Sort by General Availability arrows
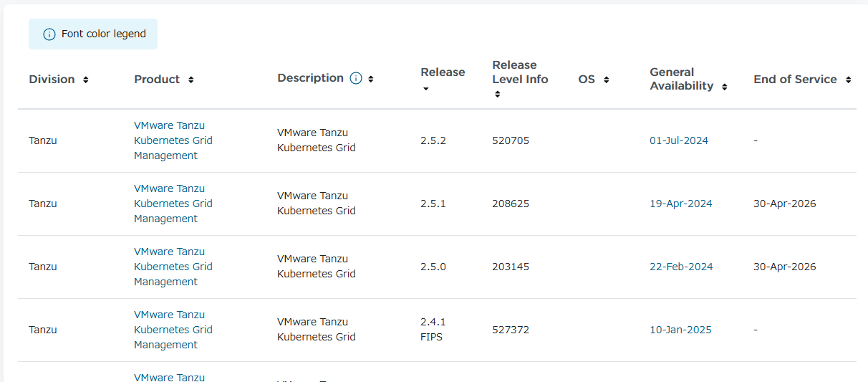 (724, 87)
